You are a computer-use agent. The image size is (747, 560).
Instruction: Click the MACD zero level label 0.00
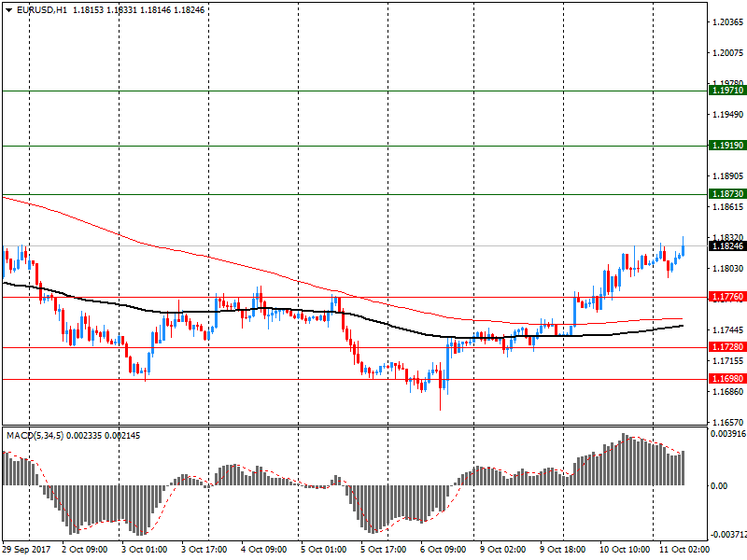[x=719, y=485]
